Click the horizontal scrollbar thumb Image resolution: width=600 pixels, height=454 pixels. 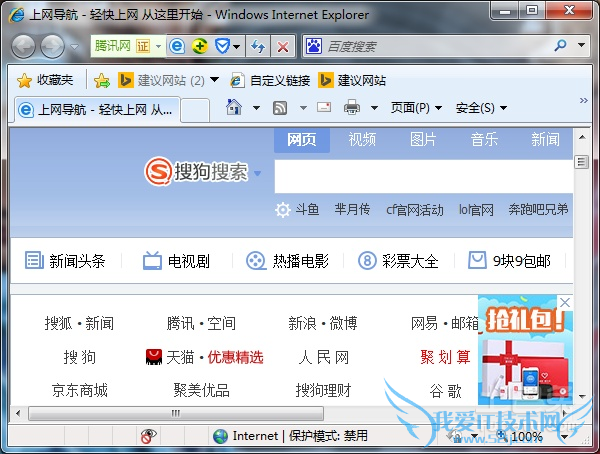coord(176,413)
